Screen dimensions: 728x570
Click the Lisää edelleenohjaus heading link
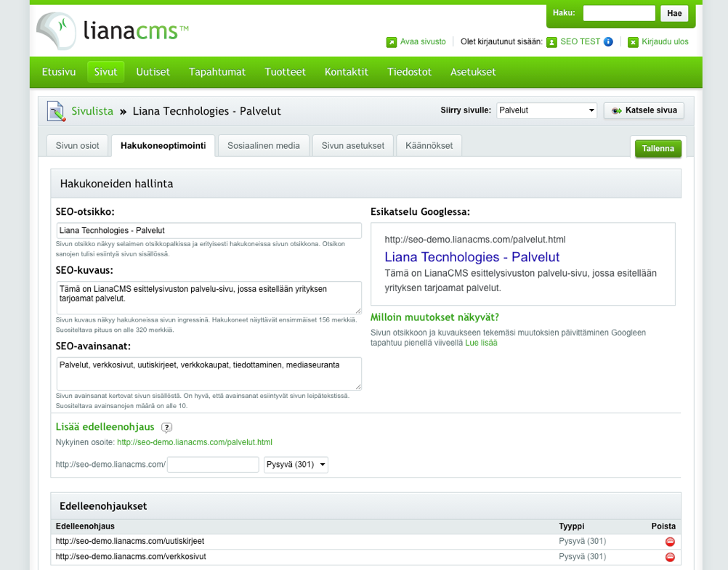(x=105, y=427)
